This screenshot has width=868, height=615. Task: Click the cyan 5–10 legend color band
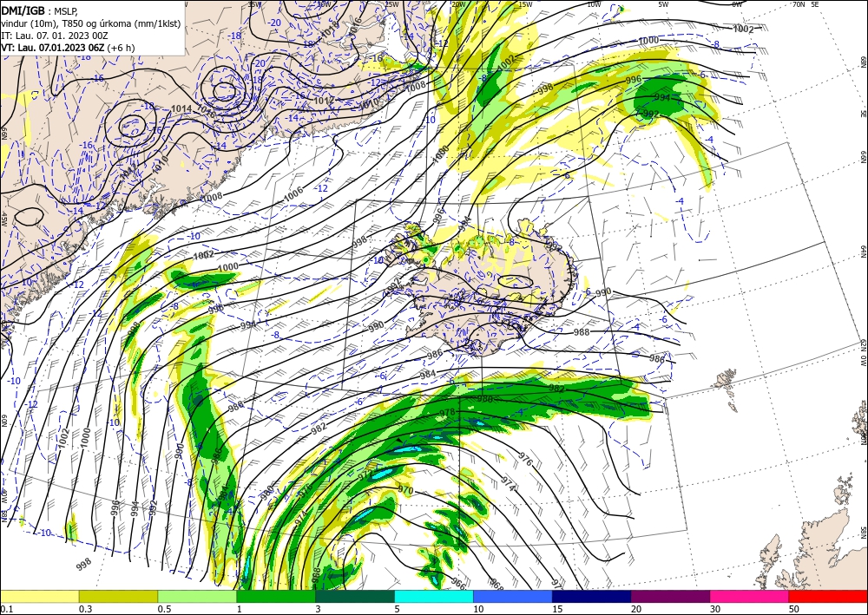pos(434,596)
